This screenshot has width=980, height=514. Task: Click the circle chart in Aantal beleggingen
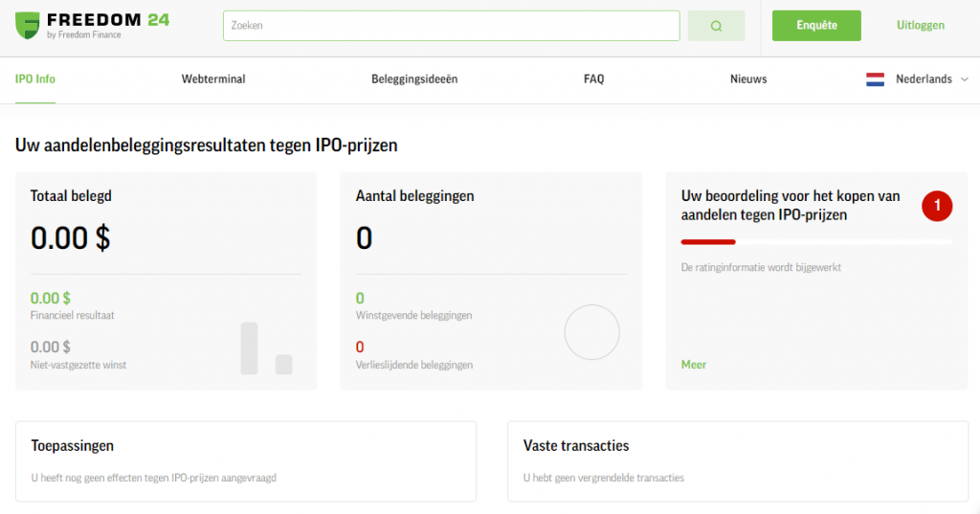pos(591,332)
